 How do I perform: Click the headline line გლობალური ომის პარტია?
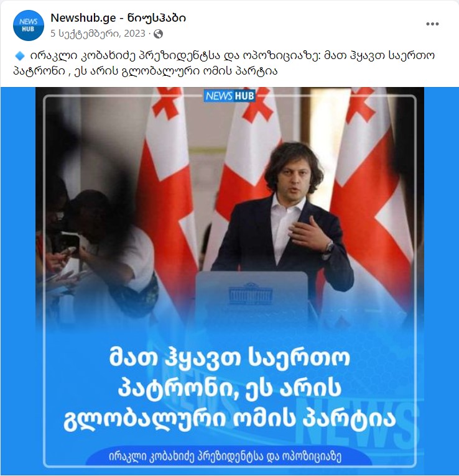point(229,420)
